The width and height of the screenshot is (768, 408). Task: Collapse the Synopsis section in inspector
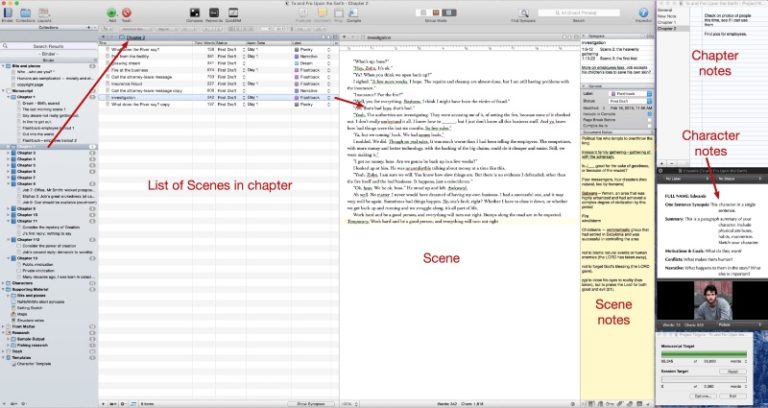584,37
